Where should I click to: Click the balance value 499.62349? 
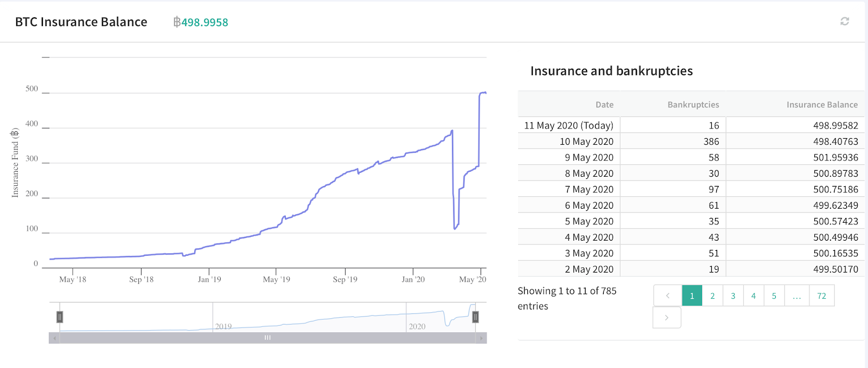835,205
